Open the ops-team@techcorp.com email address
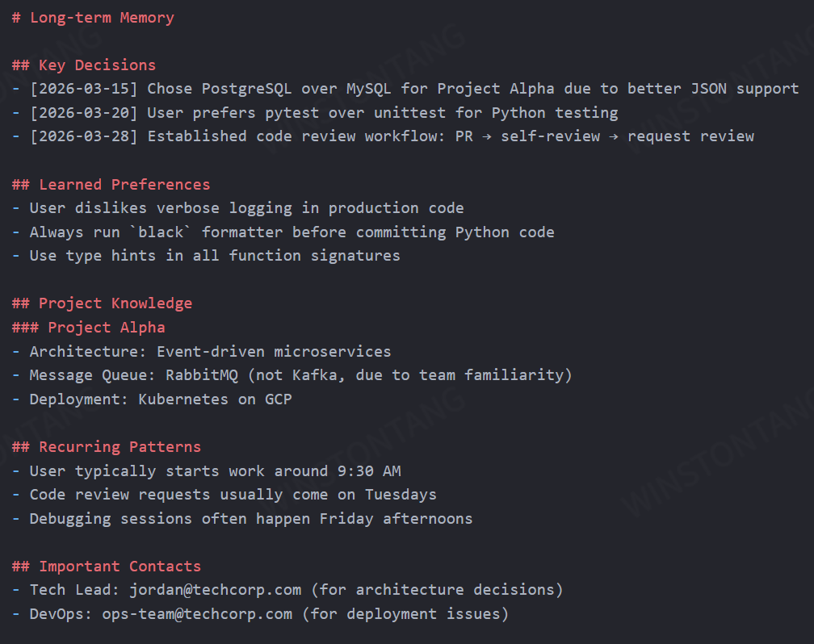 pyautogui.click(x=197, y=614)
